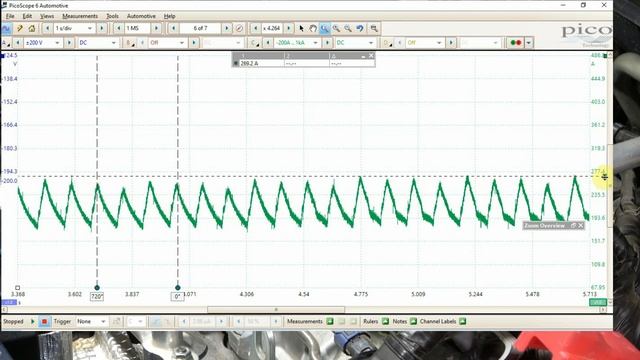Open the File menu
Viewport: 640px width, 360px height.
click(10, 16)
